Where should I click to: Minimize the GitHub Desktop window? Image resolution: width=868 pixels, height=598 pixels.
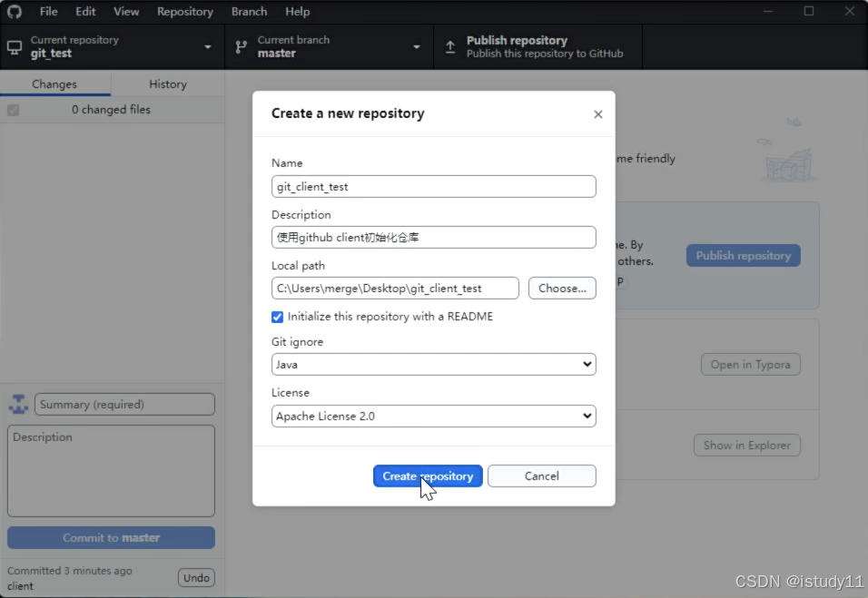coord(768,12)
